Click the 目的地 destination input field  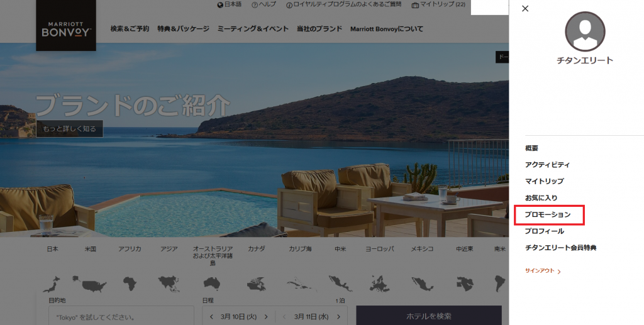tap(121, 316)
